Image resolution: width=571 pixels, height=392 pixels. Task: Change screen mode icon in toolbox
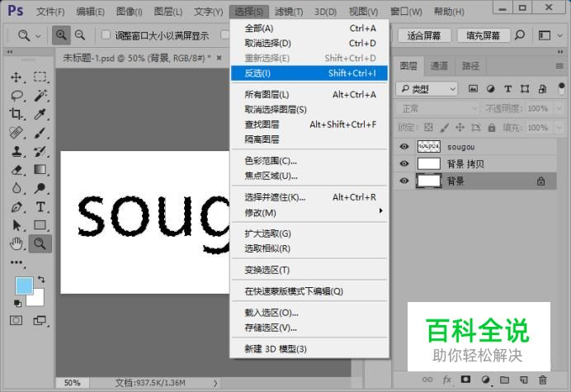[x=40, y=320]
